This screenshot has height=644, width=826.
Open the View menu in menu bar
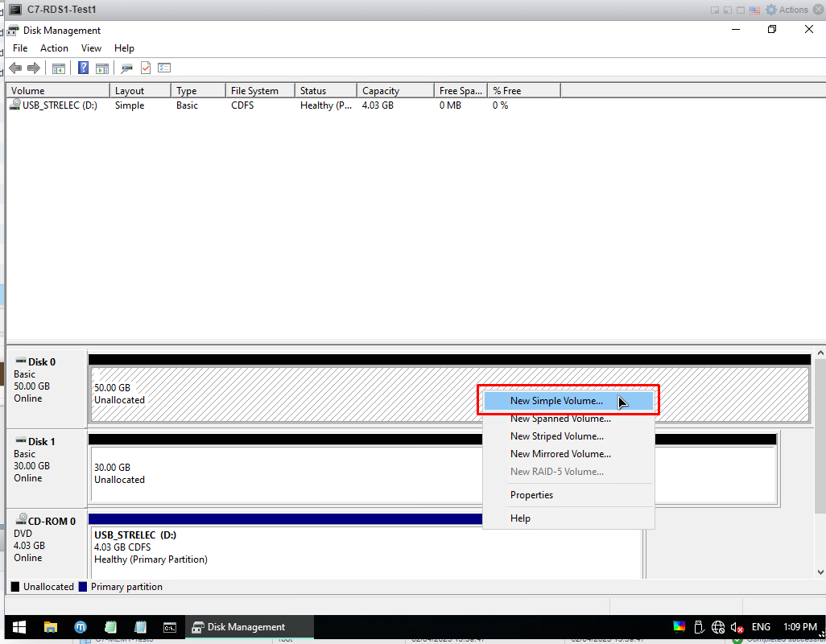pyautogui.click(x=91, y=48)
